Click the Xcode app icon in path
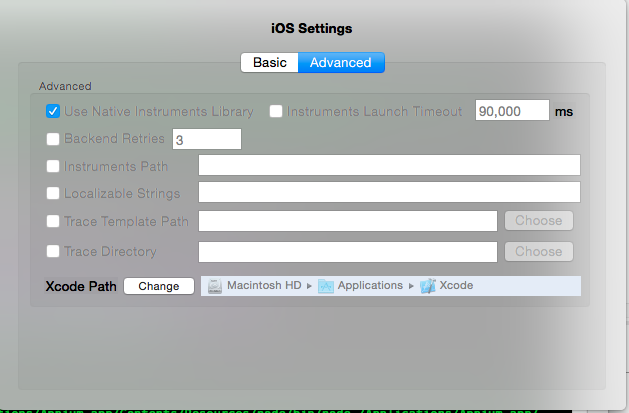Screen dimensions: 629x413 point(428,286)
